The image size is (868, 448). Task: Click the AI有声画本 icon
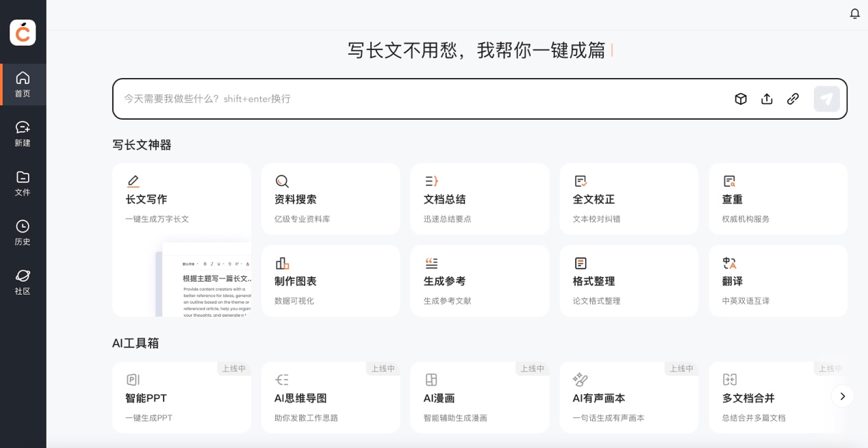pyautogui.click(x=580, y=380)
